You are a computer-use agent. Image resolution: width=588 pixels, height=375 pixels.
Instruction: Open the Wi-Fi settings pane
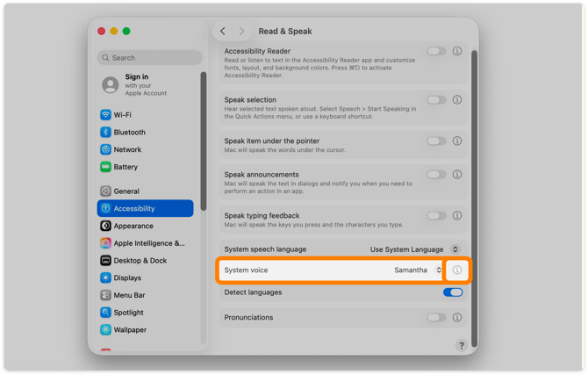(x=146, y=114)
